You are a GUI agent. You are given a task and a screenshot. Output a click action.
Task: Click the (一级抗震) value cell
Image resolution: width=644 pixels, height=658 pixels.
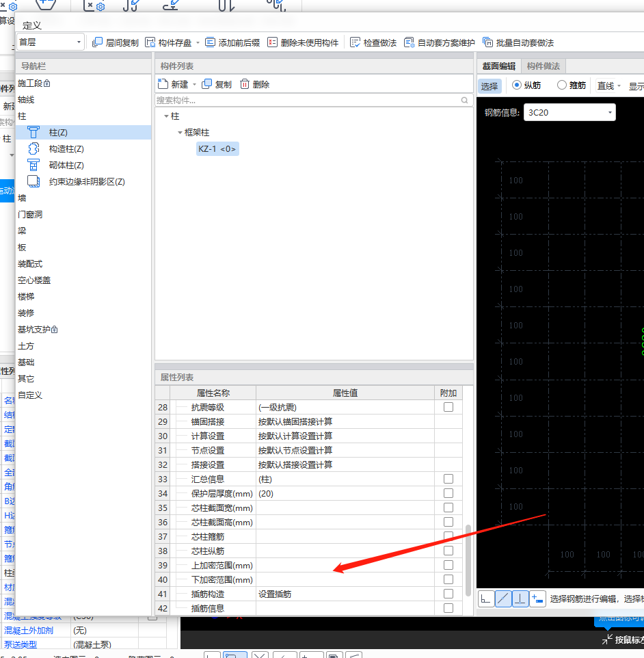(345, 407)
